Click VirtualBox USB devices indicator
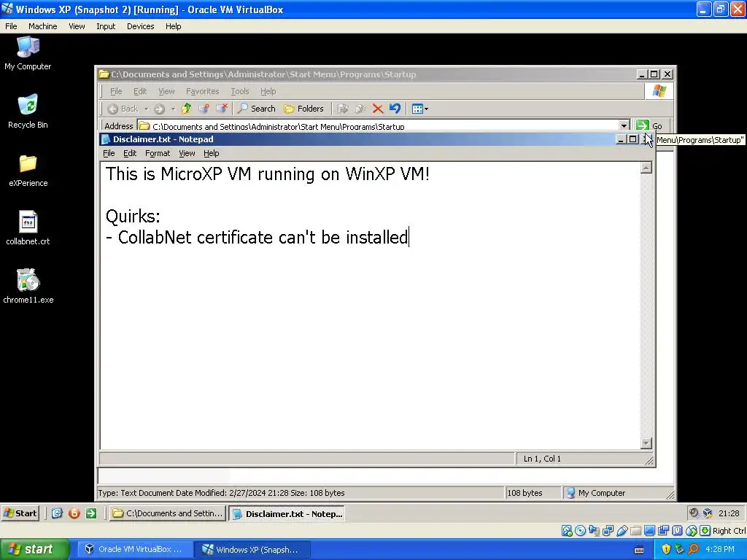 pos(622,531)
